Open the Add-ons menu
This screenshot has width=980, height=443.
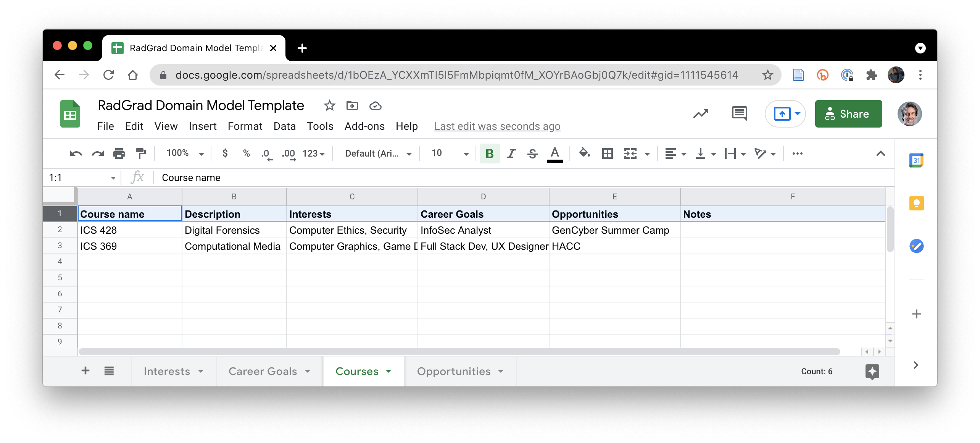pos(364,126)
